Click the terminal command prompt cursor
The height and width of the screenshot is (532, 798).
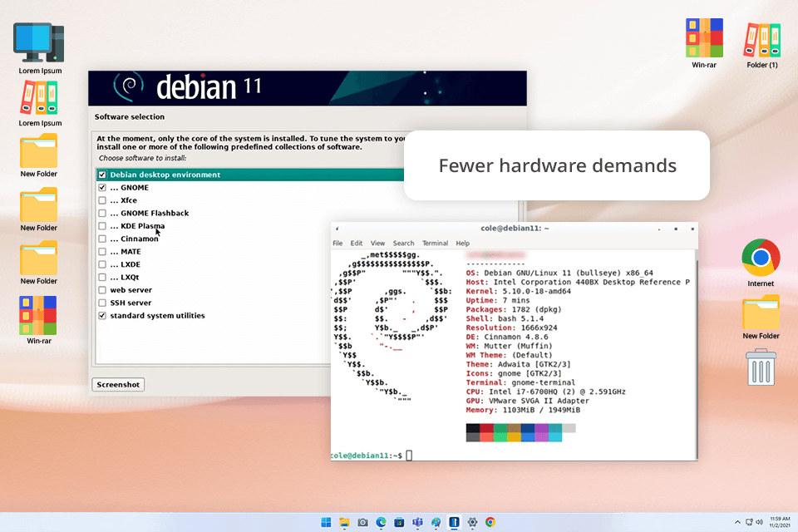[x=409, y=456]
